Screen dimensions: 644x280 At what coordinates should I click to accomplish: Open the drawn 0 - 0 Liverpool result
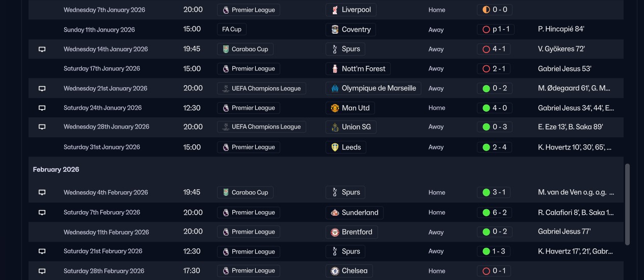click(495, 10)
